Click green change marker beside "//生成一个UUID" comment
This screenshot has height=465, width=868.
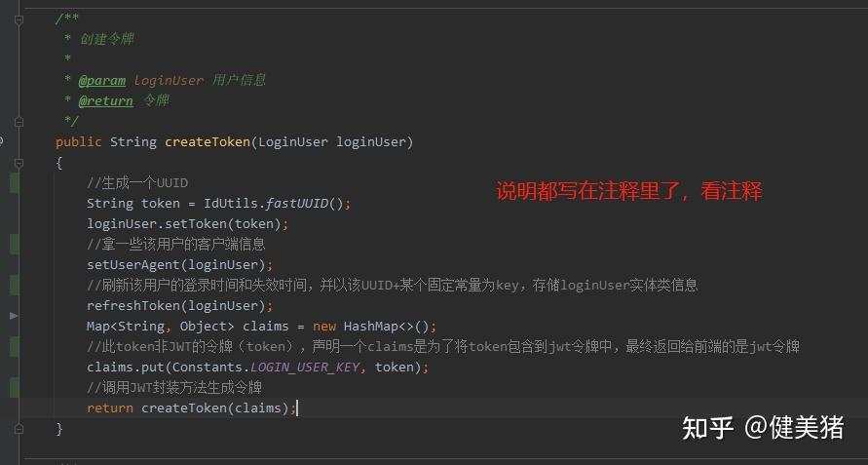point(15,183)
